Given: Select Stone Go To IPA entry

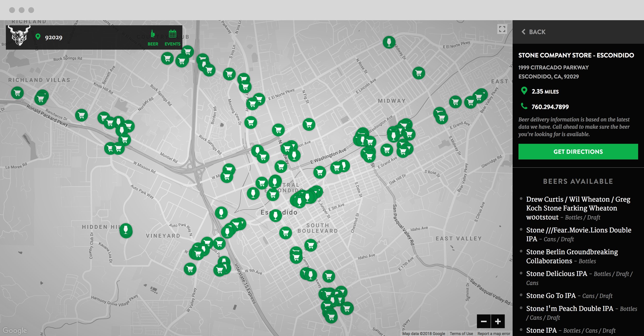Looking at the screenshot, I should pos(569,296).
